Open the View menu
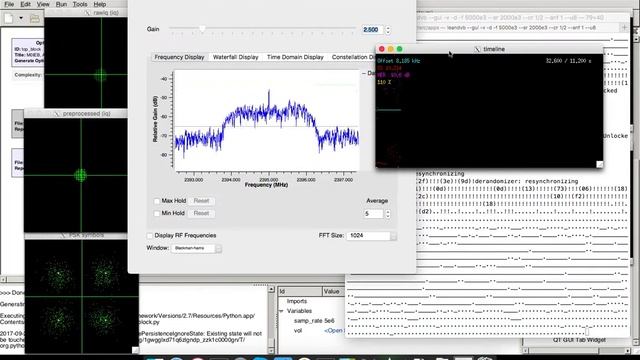The height and width of the screenshot is (360, 640). (x=43, y=4)
